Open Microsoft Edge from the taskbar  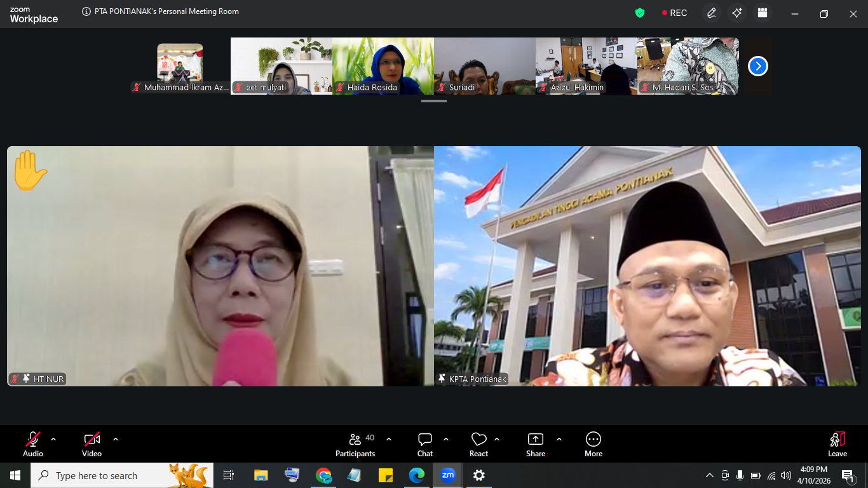(417, 475)
